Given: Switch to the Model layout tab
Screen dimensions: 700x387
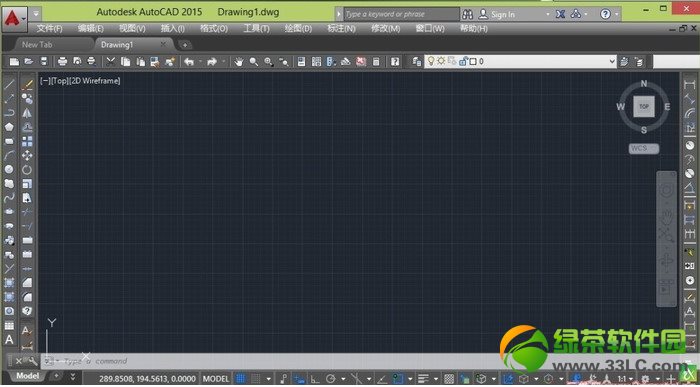Looking at the screenshot, I should [27, 376].
